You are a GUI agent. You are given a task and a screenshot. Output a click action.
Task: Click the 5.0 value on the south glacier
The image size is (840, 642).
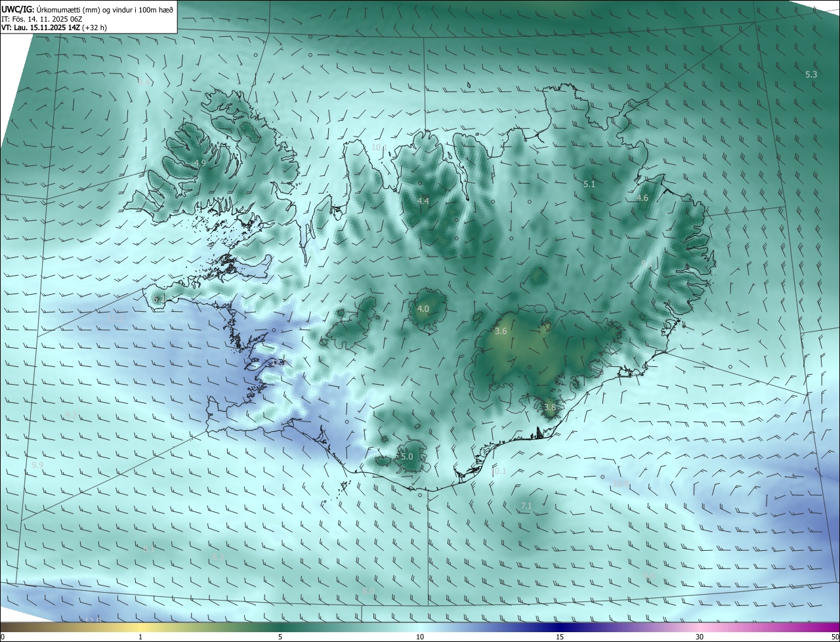[x=406, y=456]
